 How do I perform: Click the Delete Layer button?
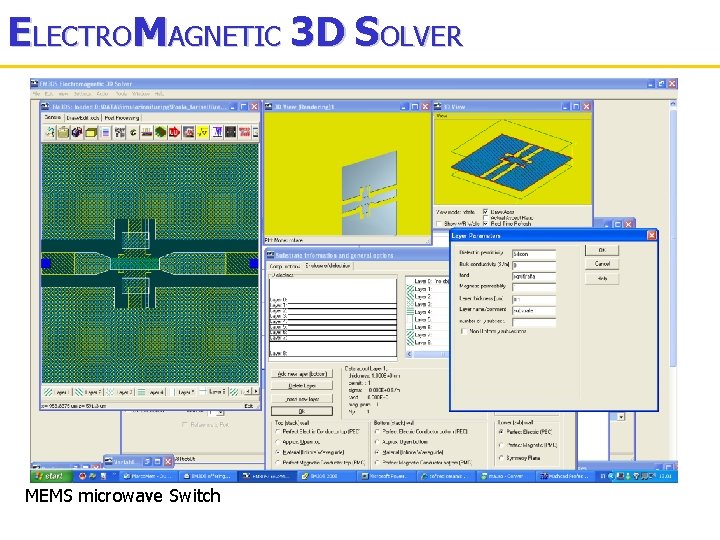point(302,386)
